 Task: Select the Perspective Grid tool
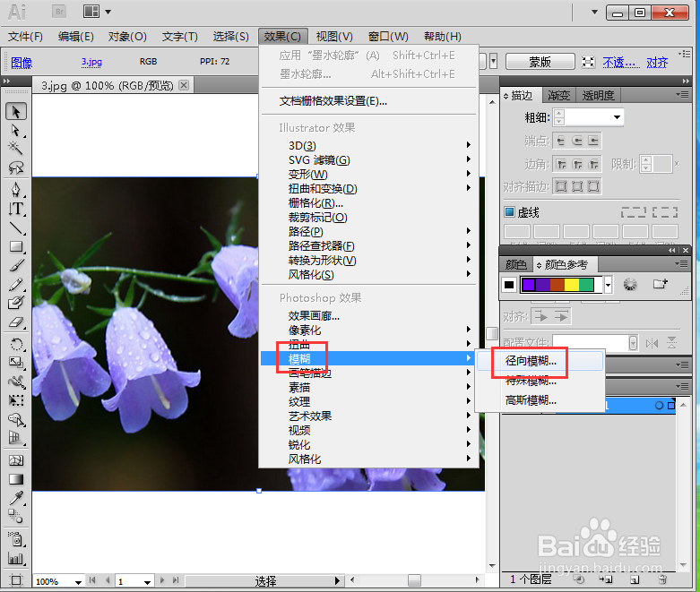16,438
